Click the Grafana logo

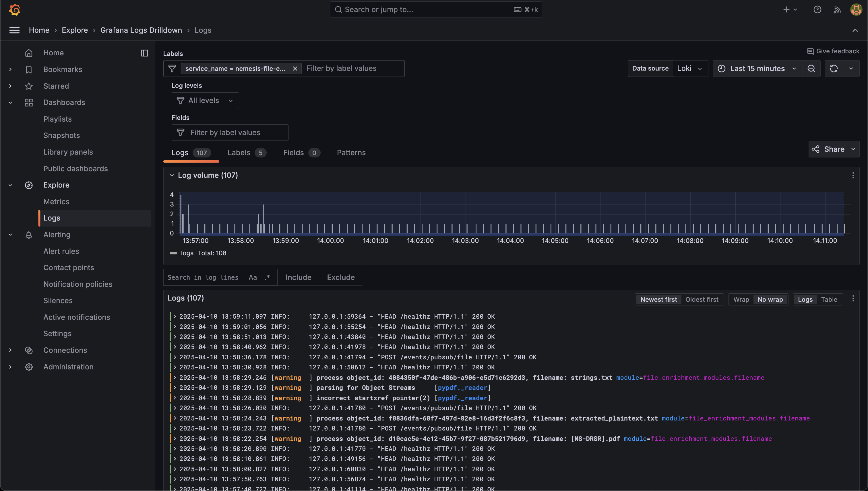coord(15,9)
